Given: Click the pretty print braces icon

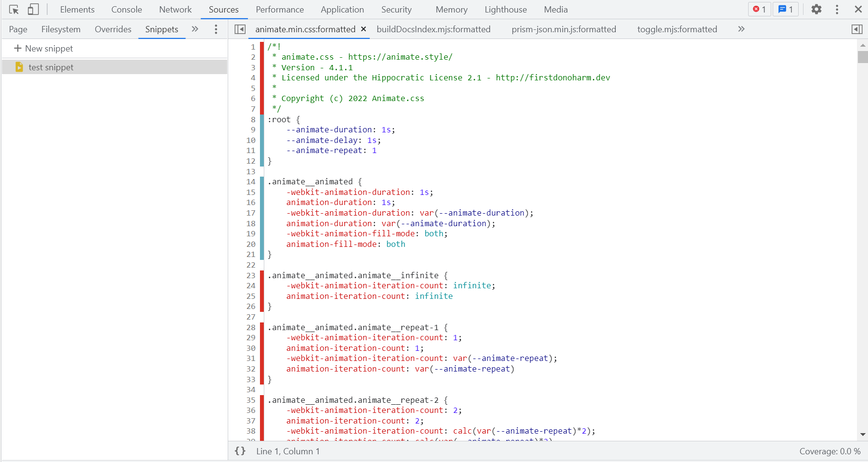Looking at the screenshot, I should pyautogui.click(x=240, y=451).
